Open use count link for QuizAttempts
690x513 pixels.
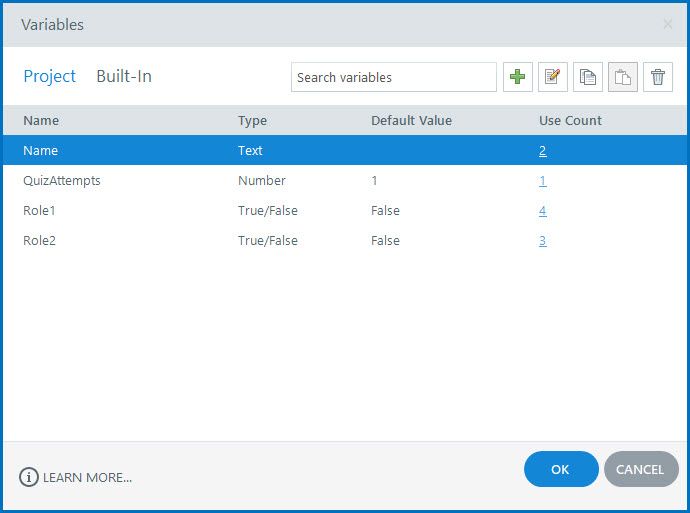pos(542,181)
